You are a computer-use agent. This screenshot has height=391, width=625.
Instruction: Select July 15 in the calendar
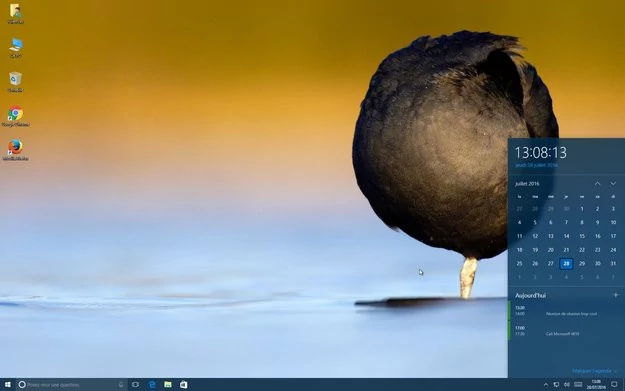tap(582, 236)
